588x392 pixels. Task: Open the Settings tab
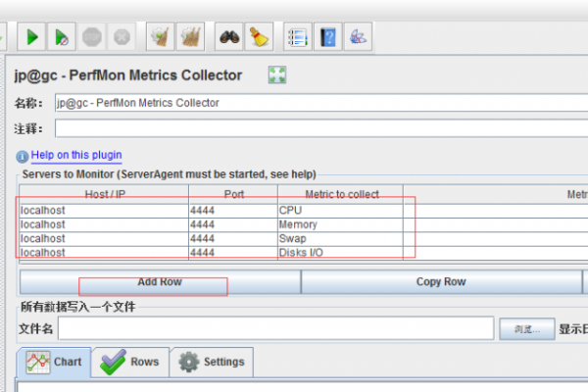pos(213,362)
